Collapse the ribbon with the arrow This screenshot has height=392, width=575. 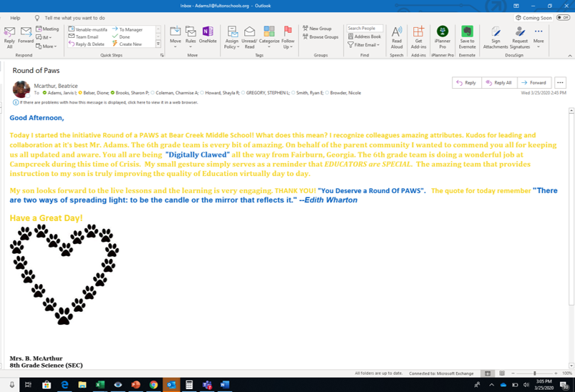(569, 55)
